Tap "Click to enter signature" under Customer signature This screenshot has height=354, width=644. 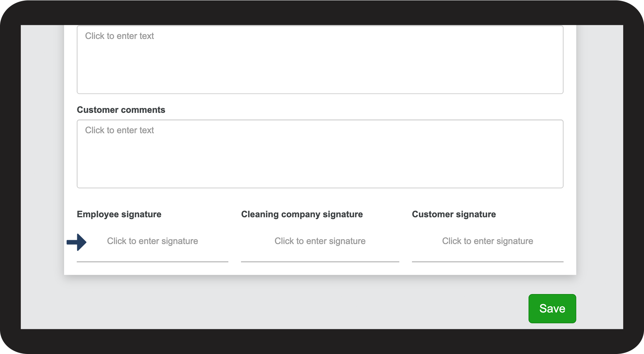pos(487,241)
